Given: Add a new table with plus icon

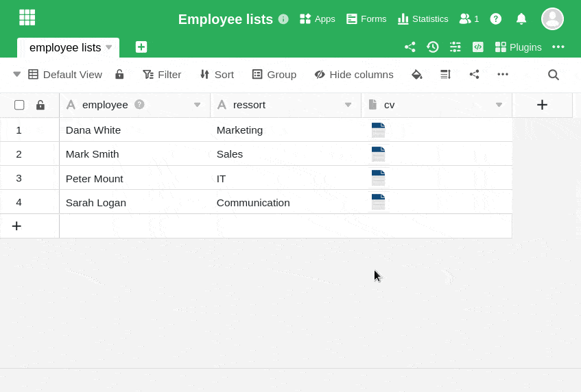Looking at the screenshot, I should point(141,47).
